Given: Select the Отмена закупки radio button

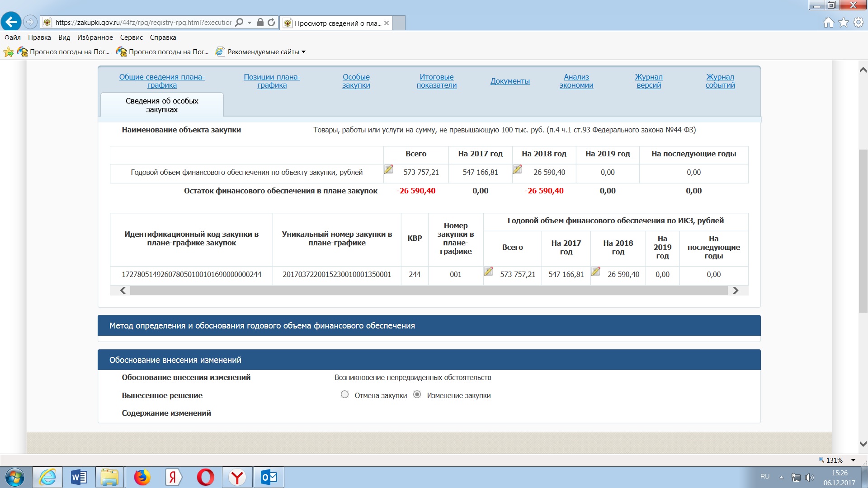Looking at the screenshot, I should pos(344,394).
